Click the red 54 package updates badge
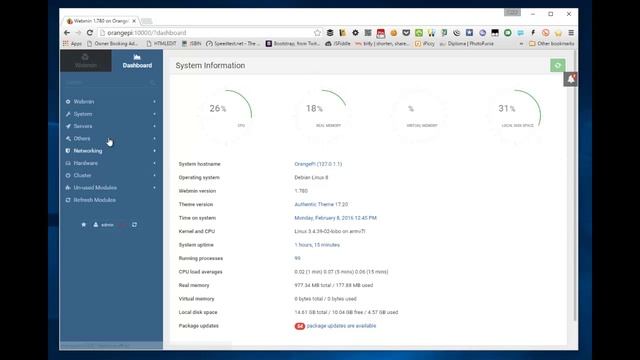The width and height of the screenshot is (640, 360). (300, 326)
